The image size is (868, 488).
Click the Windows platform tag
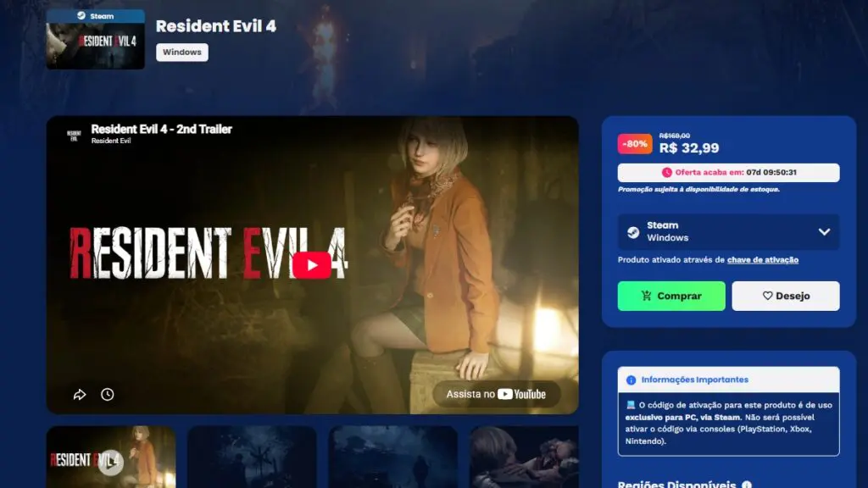click(182, 52)
